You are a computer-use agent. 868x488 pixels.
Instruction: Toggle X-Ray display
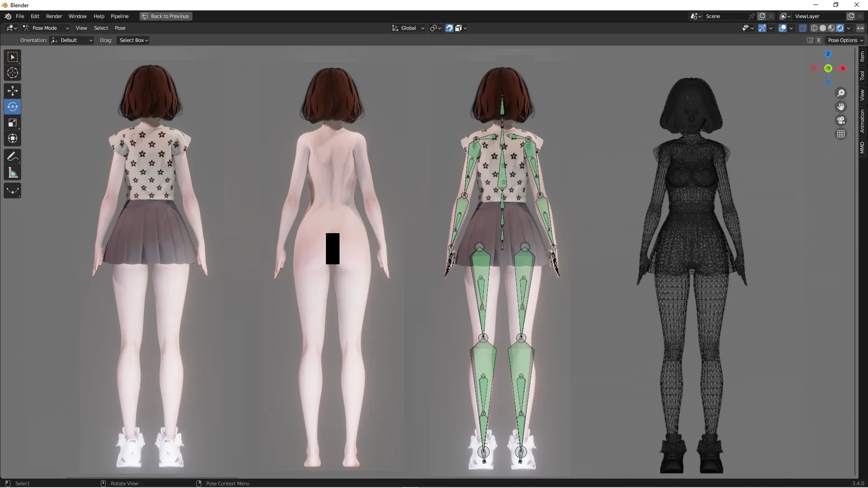coord(803,28)
